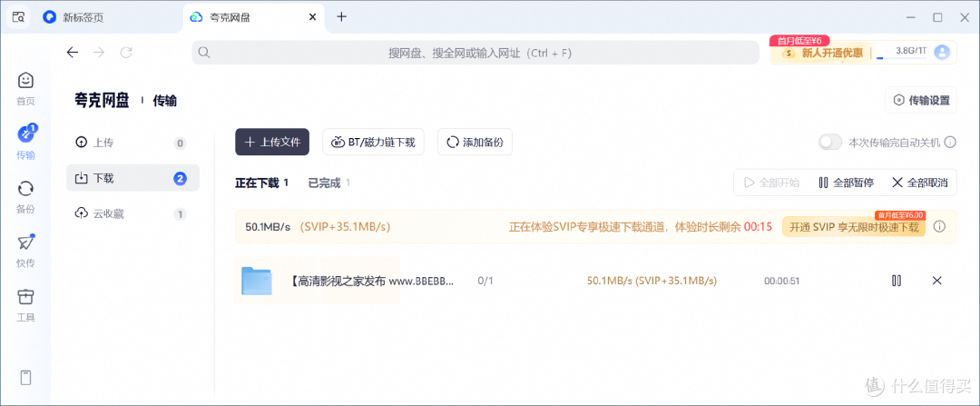Click the page refresh icon
Screen dimensions: 980x406
point(126,53)
